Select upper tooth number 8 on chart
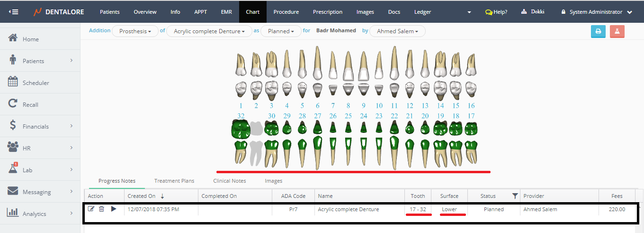 pyautogui.click(x=348, y=66)
